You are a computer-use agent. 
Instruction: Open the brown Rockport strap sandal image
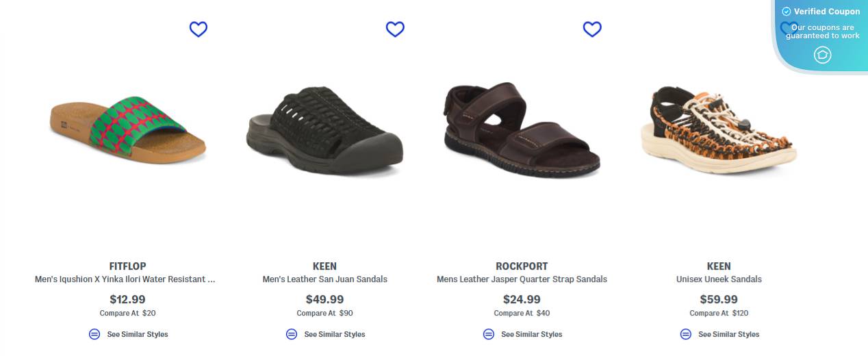[x=522, y=130]
